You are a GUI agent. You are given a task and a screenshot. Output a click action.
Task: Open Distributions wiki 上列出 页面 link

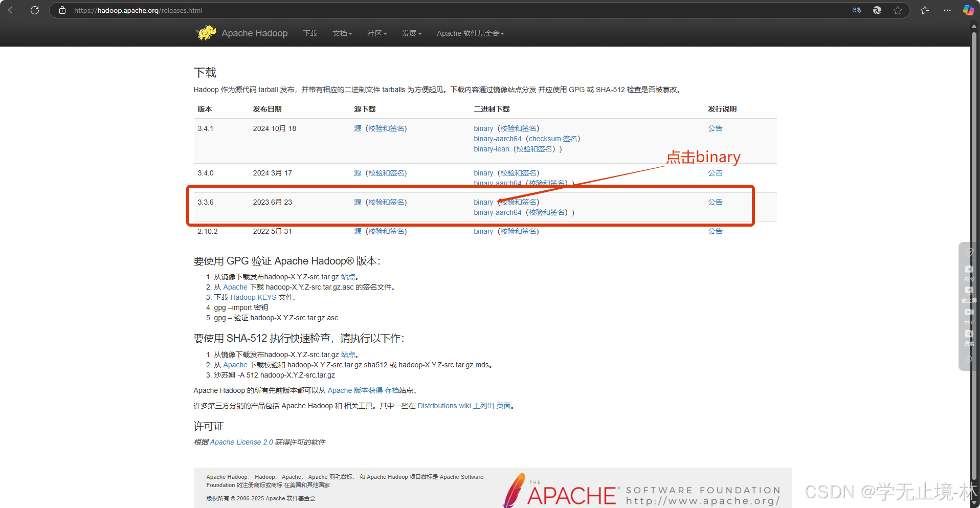point(464,406)
